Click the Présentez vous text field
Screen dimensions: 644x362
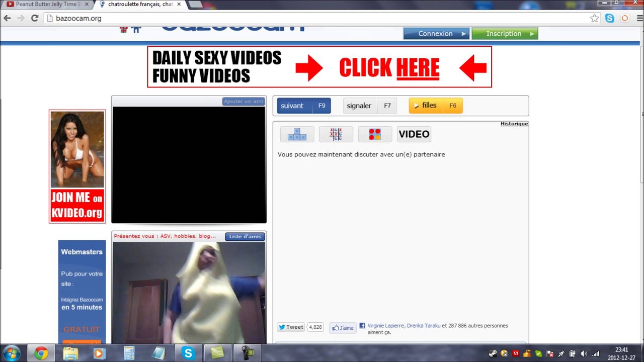(x=165, y=236)
